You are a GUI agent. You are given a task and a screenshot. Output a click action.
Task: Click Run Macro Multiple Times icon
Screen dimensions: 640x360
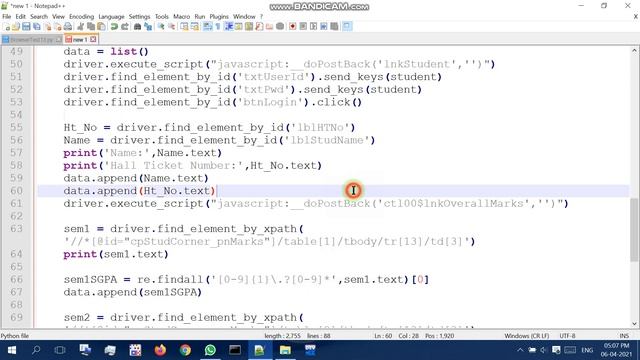[x=324, y=27]
